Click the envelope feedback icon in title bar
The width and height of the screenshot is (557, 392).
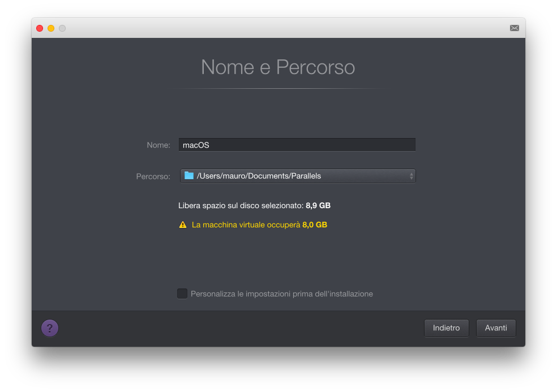coord(514,28)
